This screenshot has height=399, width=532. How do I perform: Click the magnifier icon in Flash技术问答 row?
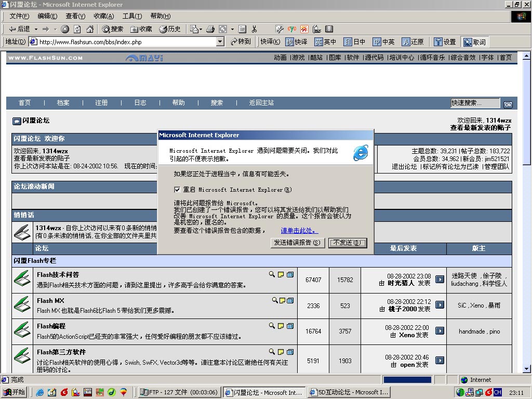[272, 274]
